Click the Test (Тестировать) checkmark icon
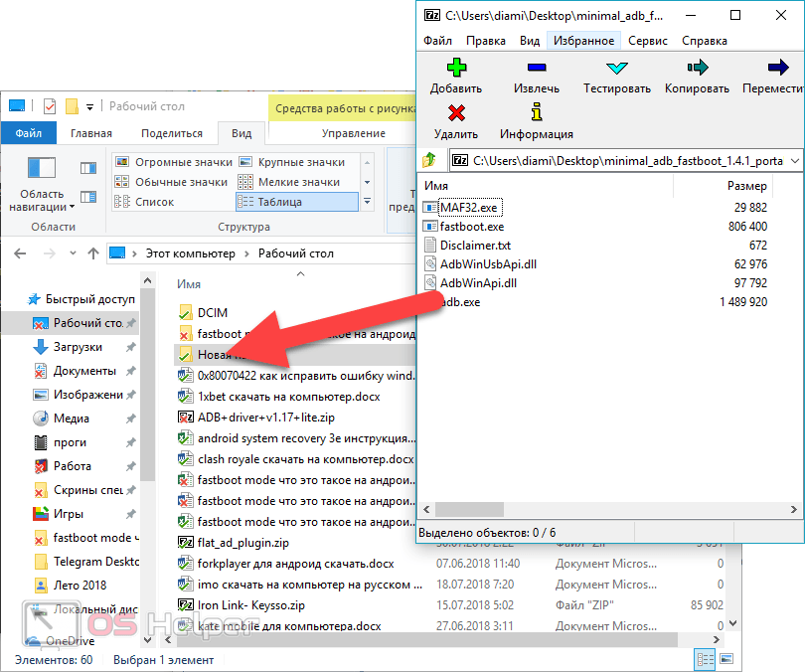 [616, 68]
